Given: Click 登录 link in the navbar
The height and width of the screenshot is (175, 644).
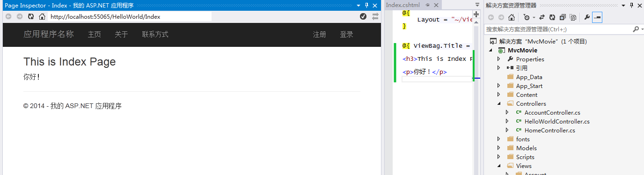Looking at the screenshot, I should pyautogui.click(x=347, y=35).
